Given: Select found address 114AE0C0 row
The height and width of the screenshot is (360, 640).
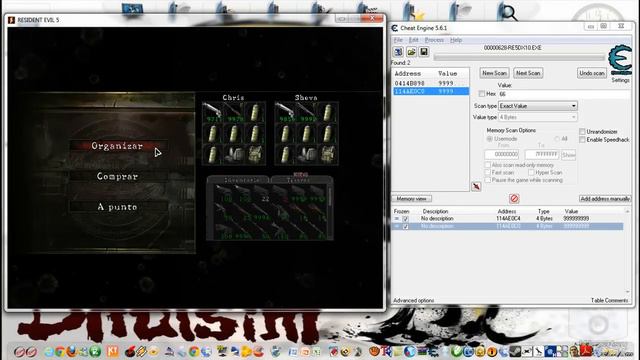Looking at the screenshot, I should 431,91.
